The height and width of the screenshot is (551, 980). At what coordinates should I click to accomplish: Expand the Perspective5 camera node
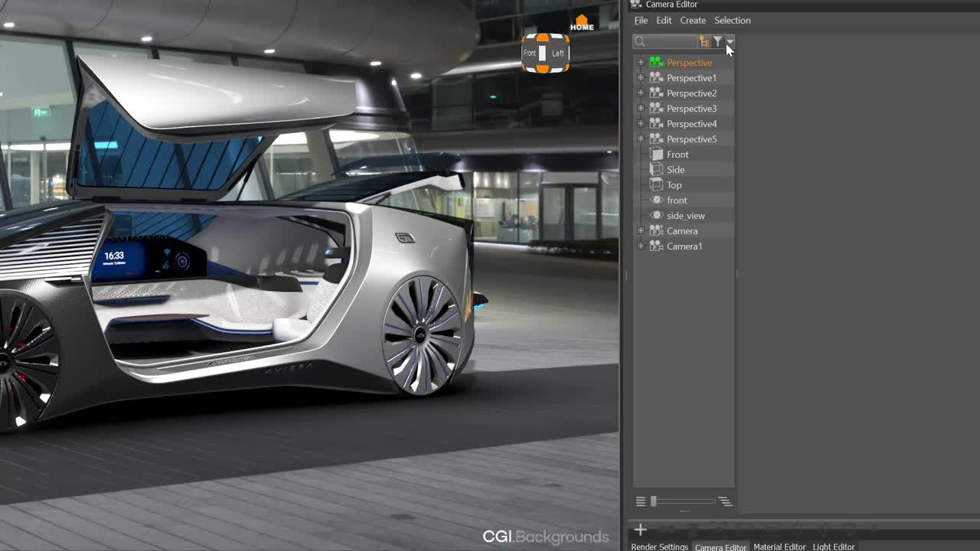coord(641,139)
